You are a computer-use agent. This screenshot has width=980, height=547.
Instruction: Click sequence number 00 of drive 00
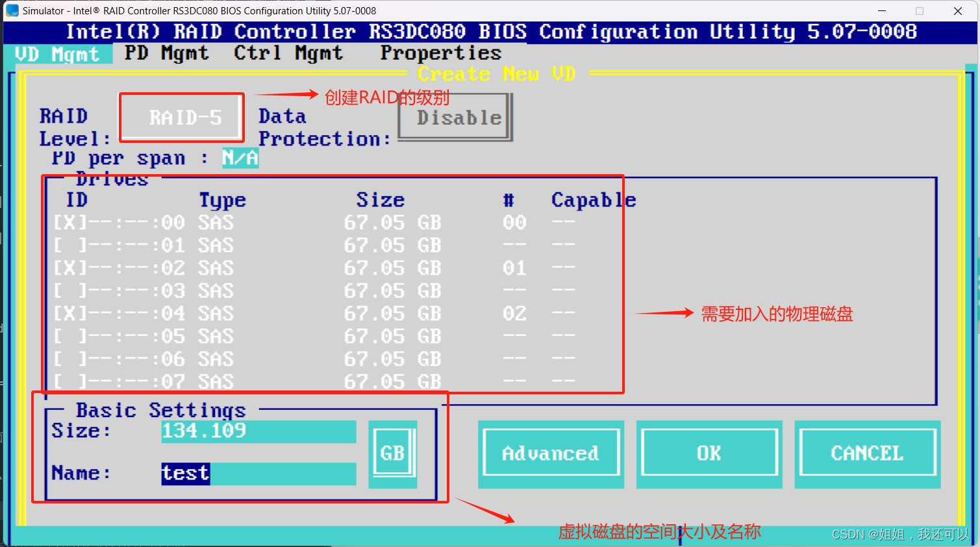(x=514, y=223)
